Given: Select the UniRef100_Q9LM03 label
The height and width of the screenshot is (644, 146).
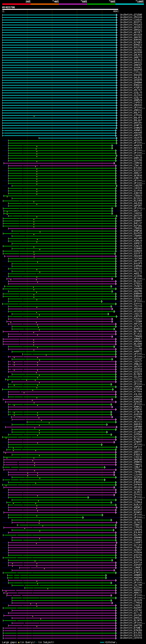Looking at the screenshot, I should [x=131, y=55].
